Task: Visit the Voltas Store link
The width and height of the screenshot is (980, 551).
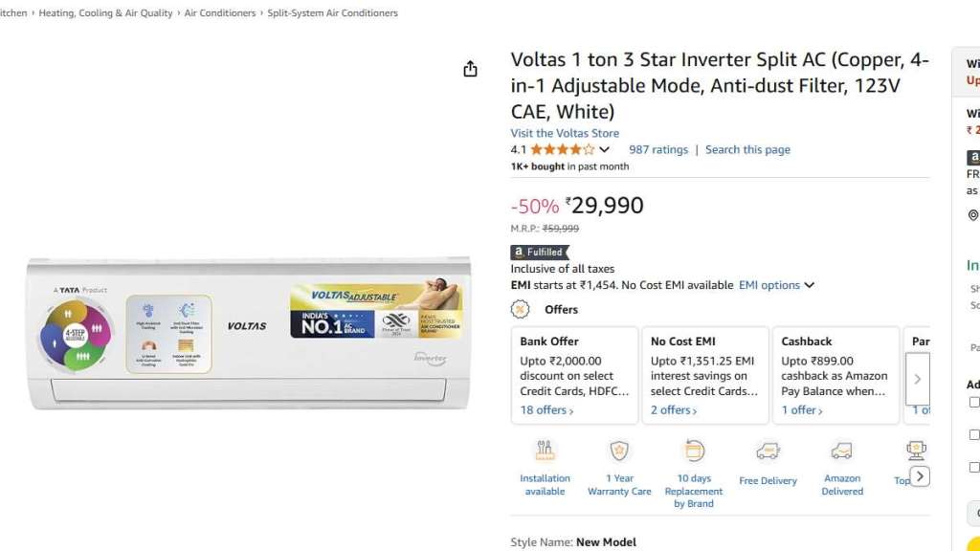Action: tap(565, 133)
